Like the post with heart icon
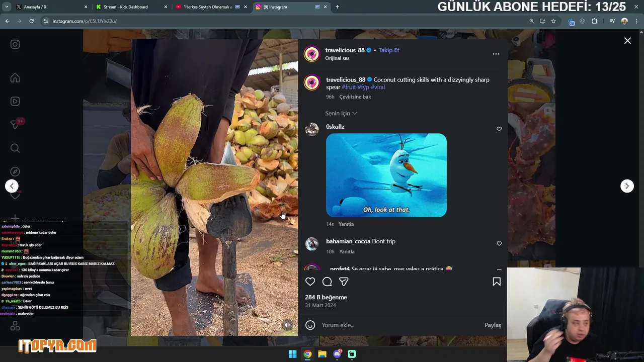The height and width of the screenshot is (362, 644). point(310,282)
